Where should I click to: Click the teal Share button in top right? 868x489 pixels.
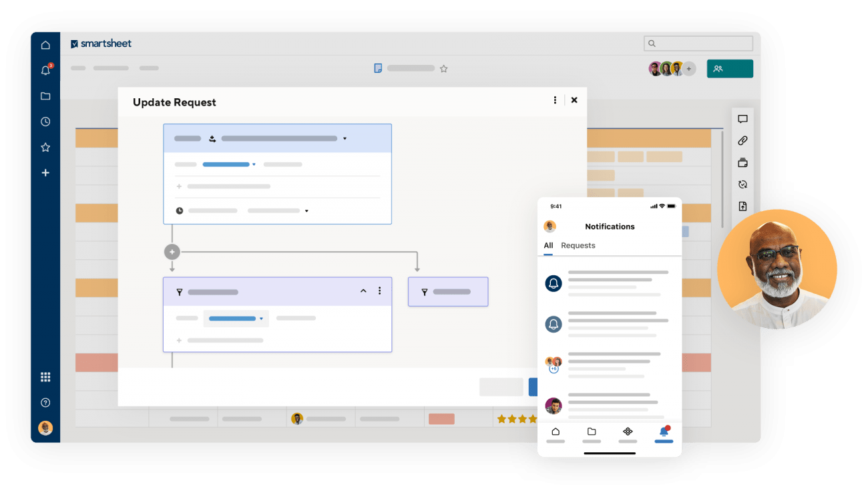pyautogui.click(x=730, y=68)
